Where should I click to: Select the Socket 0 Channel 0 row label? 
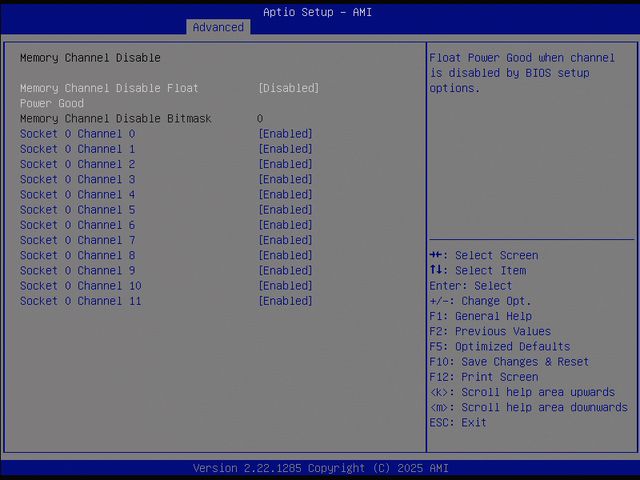78,134
